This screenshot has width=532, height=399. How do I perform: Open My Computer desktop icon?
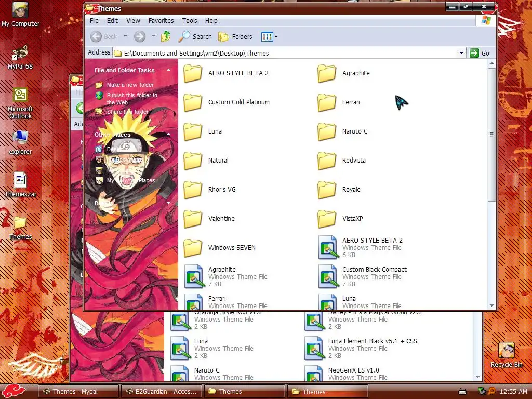tap(20, 14)
